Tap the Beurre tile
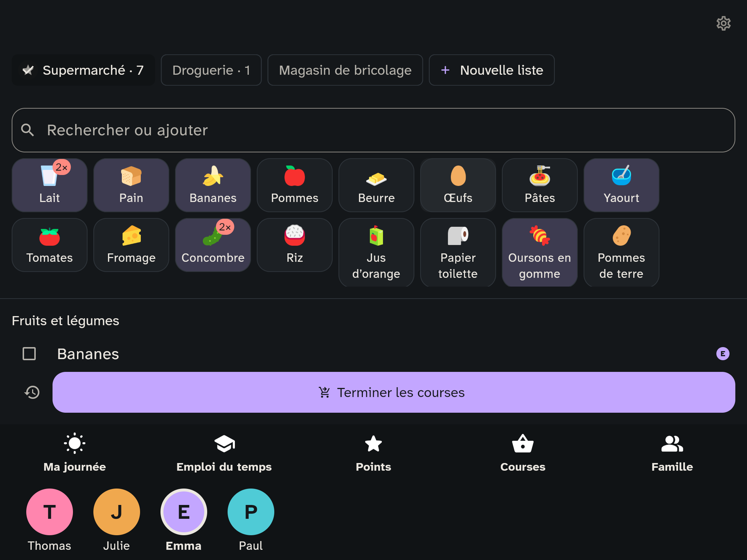The height and width of the screenshot is (560, 747). 376,185
